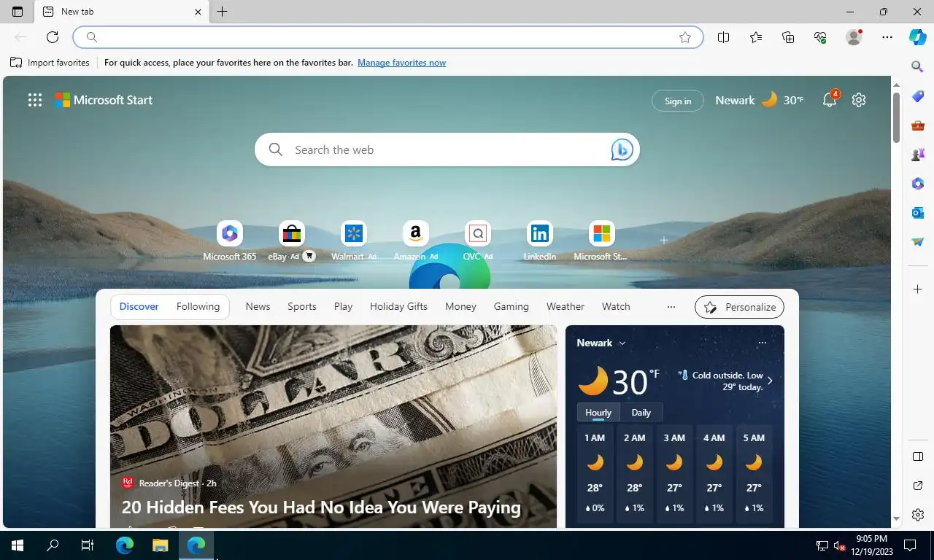Open the Sports category

302,306
